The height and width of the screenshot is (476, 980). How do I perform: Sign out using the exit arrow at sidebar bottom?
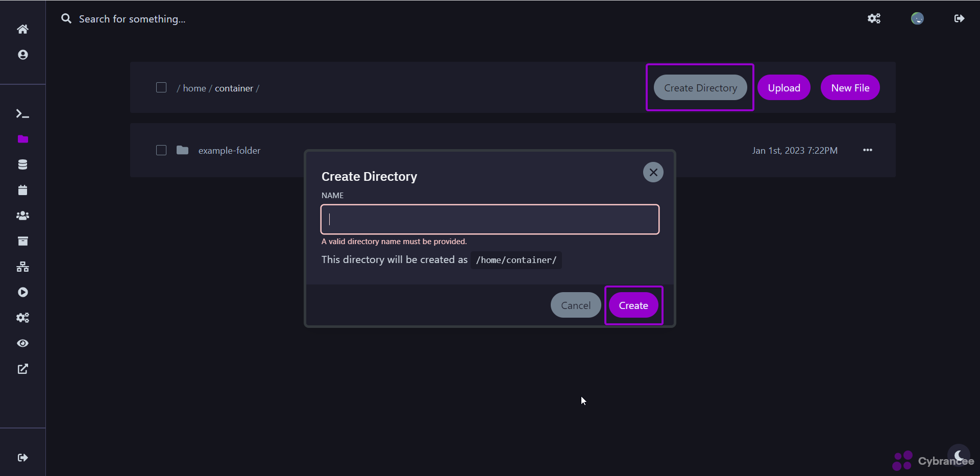tap(22, 458)
